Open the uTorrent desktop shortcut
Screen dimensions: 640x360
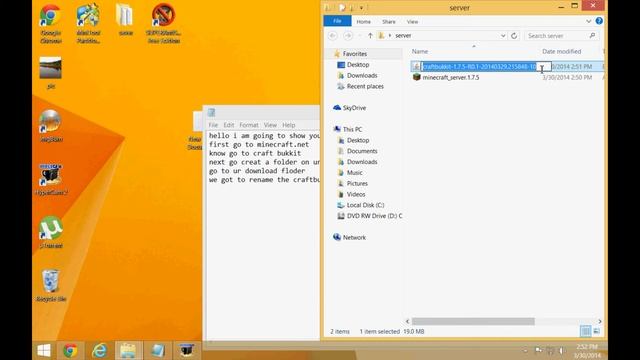[x=51, y=233]
